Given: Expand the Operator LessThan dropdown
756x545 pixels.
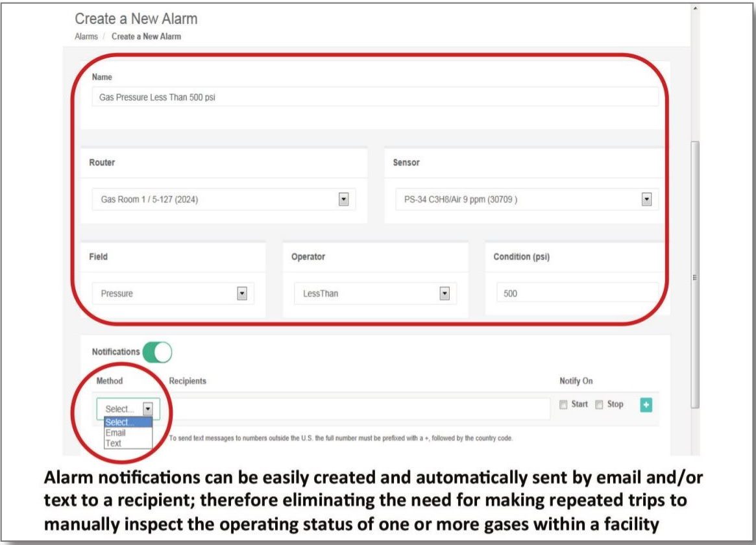Looking at the screenshot, I should pos(445,294).
